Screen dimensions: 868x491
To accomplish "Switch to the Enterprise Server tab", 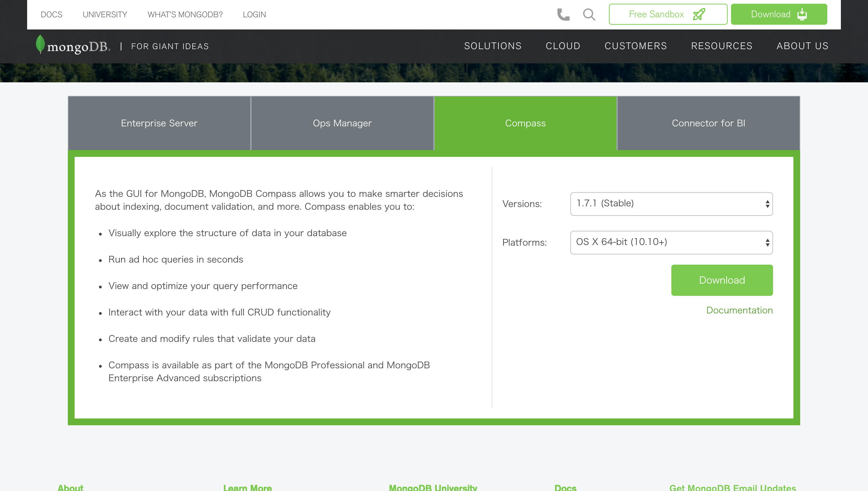I will (159, 123).
